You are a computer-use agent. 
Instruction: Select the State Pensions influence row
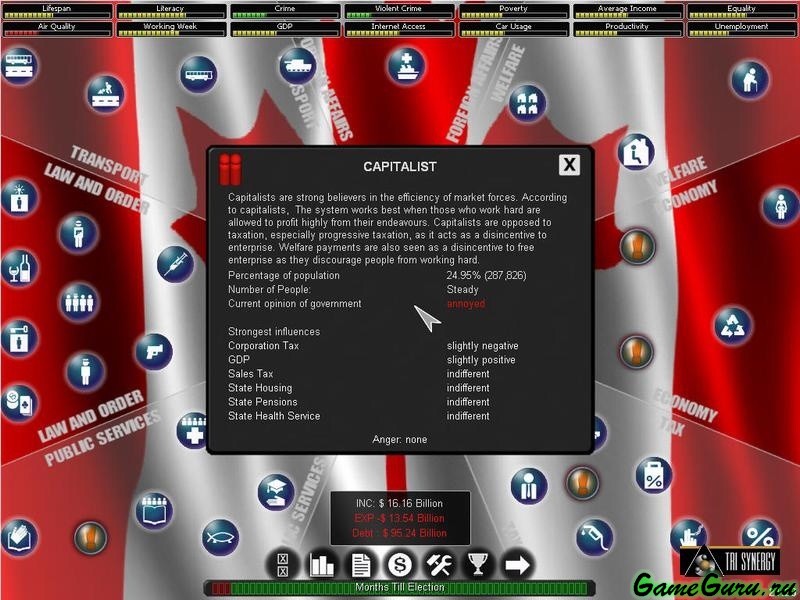[x=359, y=402]
